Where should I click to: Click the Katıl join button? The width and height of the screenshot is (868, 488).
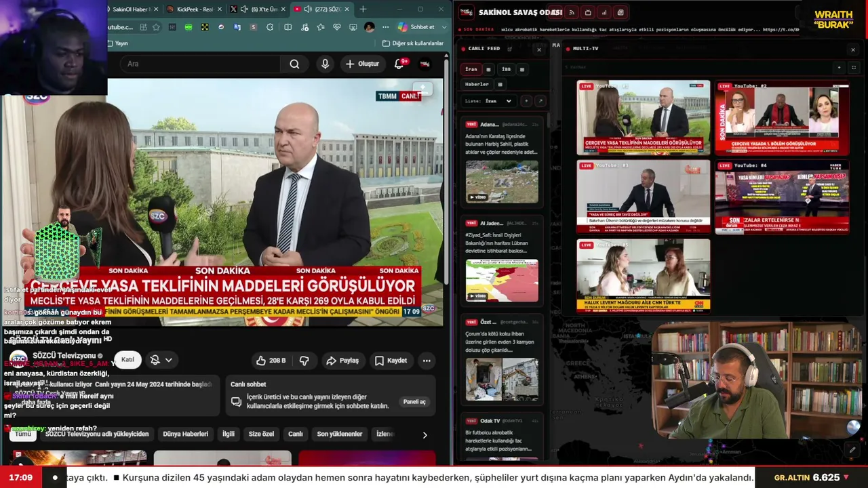coord(127,360)
